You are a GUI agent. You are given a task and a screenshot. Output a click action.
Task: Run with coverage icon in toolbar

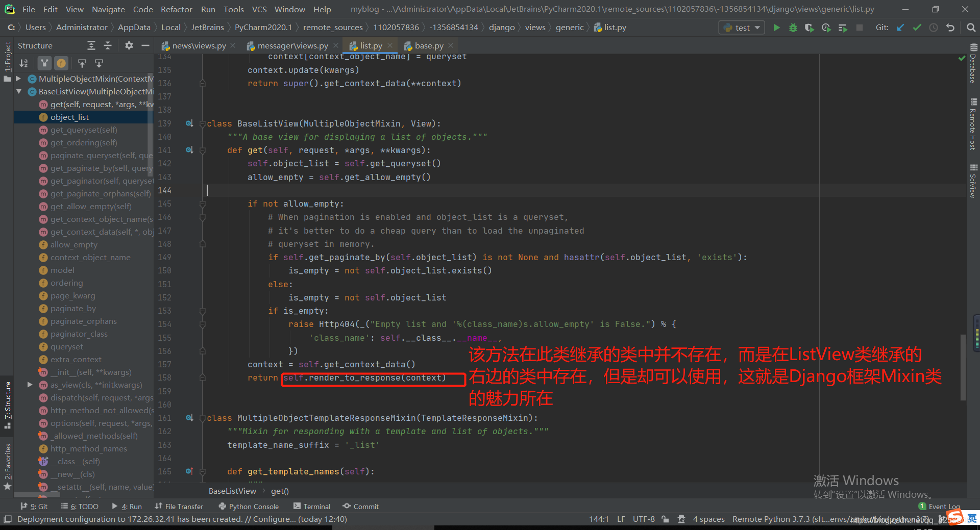point(810,28)
